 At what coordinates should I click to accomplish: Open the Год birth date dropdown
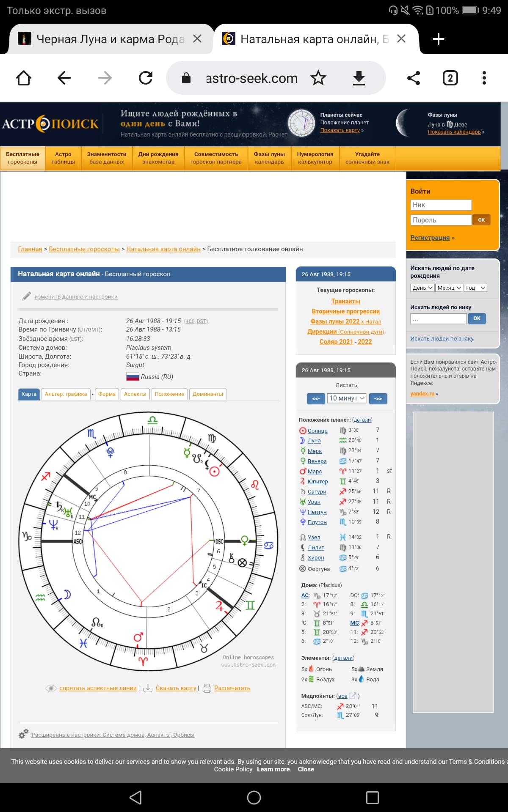click(x=475, y=288)
